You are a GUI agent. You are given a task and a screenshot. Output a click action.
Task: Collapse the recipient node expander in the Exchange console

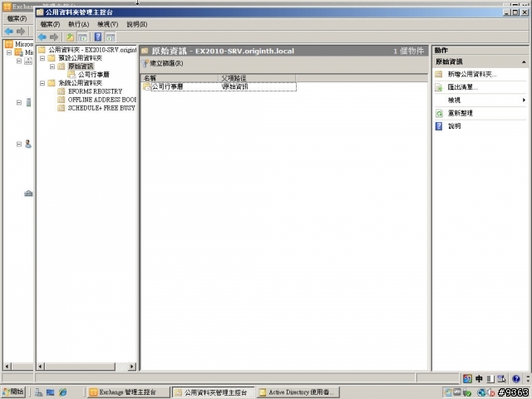point(19,144)
